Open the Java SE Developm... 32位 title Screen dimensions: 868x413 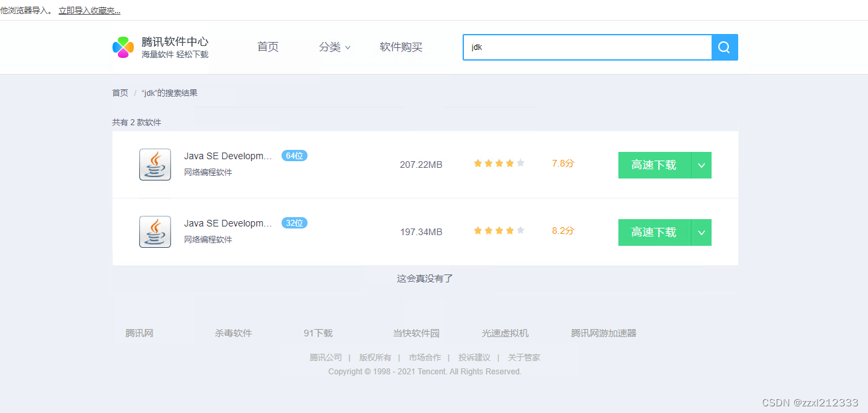click(x=228, y=223)
